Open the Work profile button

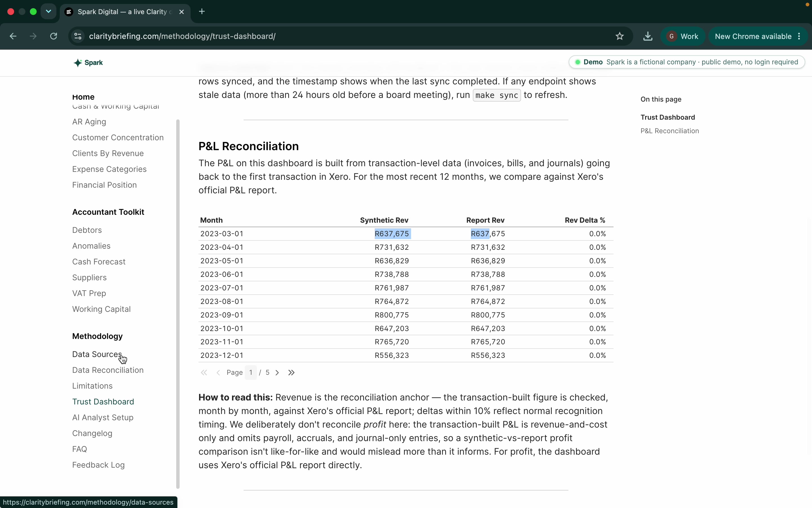[683, 36]
